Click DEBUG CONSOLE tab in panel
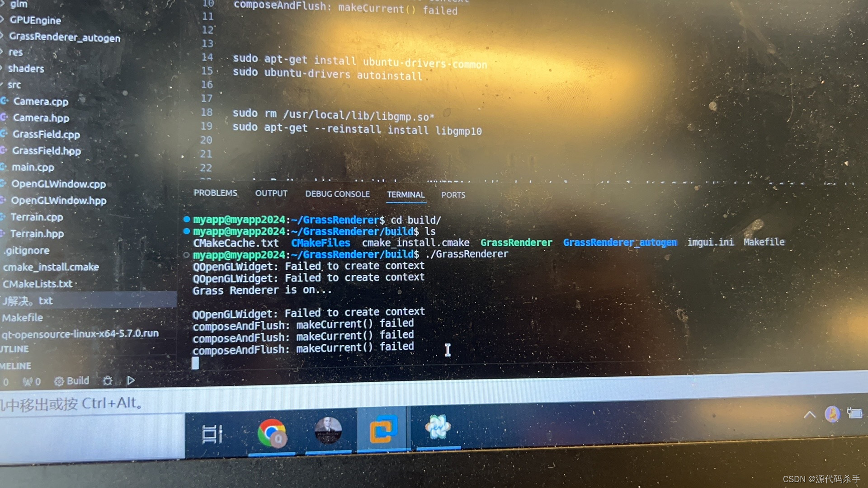 click(x=337, y=194)
